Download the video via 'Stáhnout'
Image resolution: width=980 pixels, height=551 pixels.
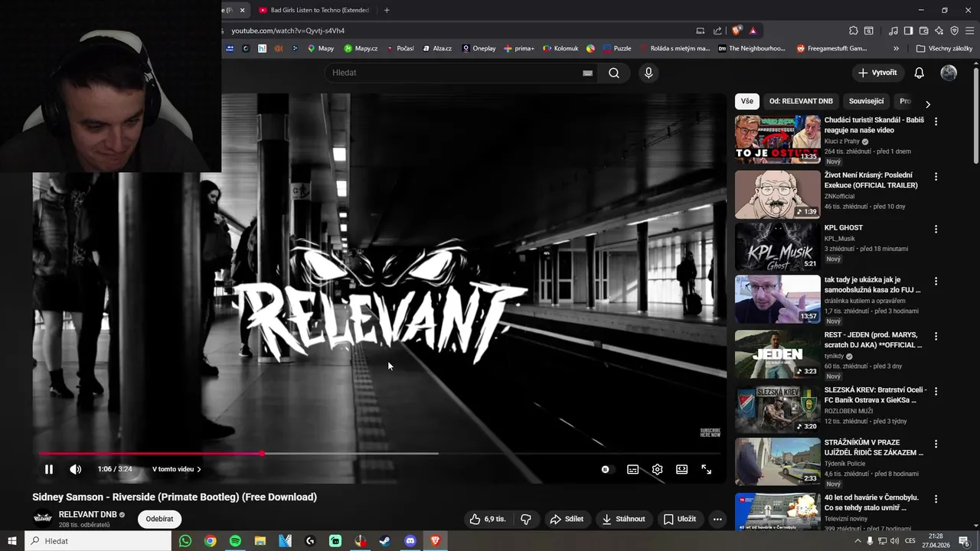click(624, 519)
